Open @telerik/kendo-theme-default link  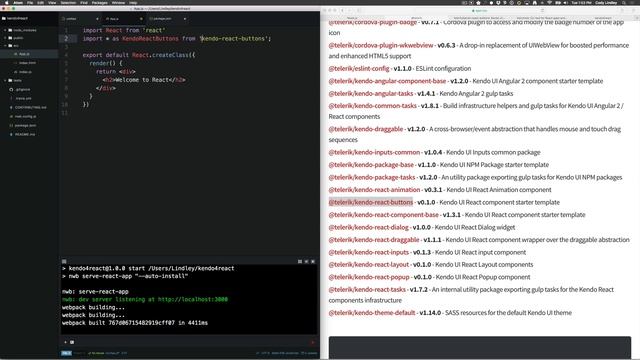click(371, 313)
